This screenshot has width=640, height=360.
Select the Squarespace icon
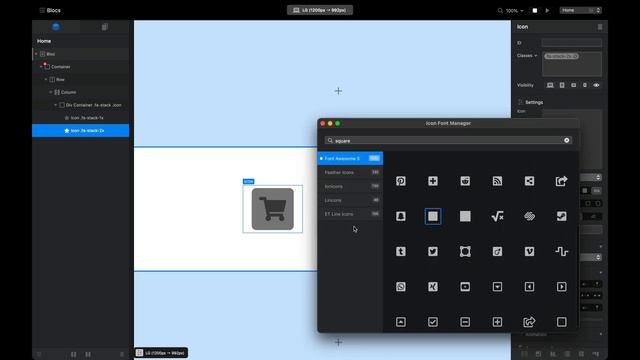(x=529, y=216)
